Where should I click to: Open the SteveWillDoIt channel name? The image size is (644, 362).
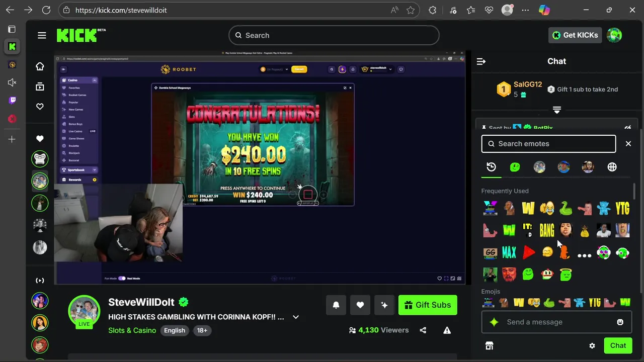click(141, 302)
